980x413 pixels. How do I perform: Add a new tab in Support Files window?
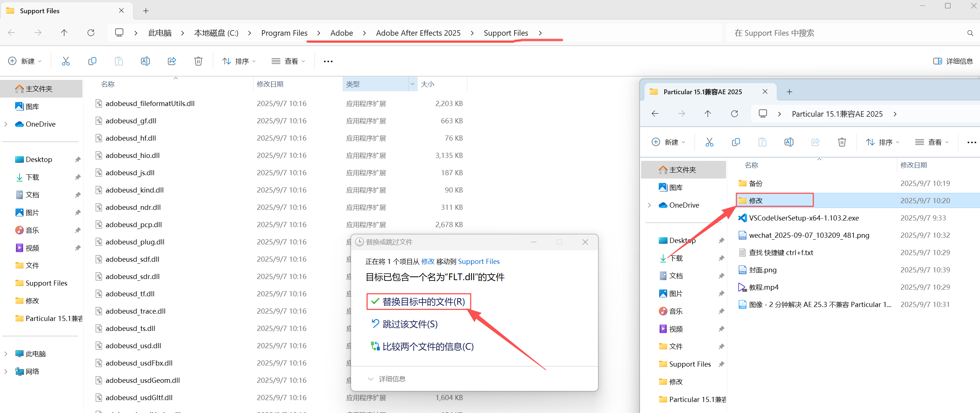tap(146, 11)
